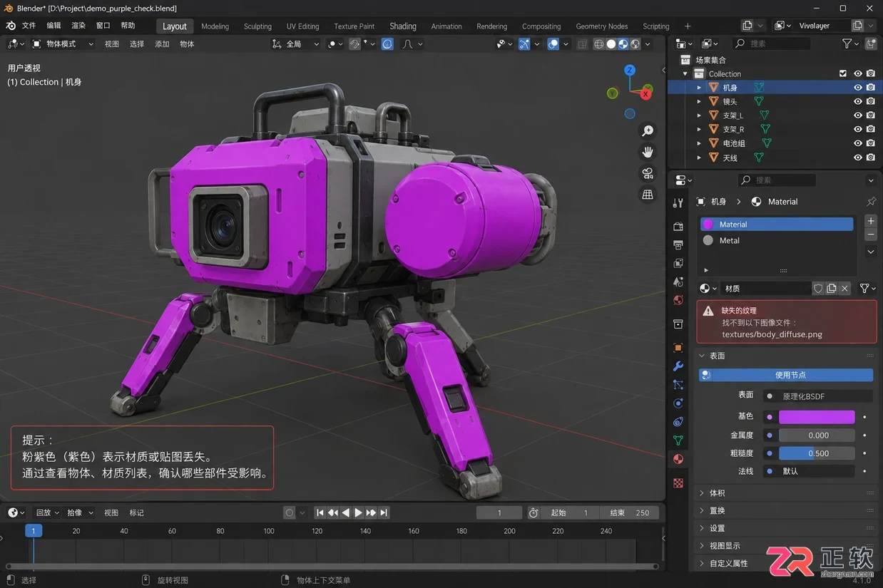Open the 文件 menu
Screen dimensions: 883x588
(29, 26)
